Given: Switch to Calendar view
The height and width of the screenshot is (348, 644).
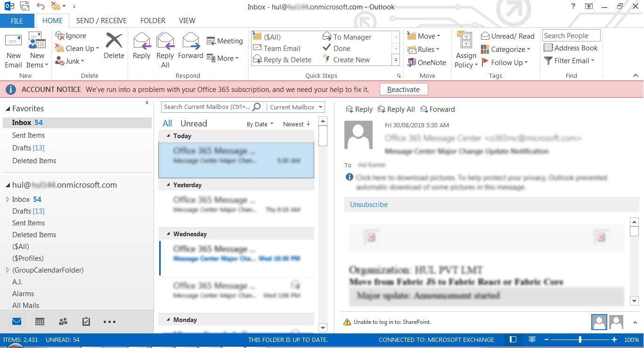Looking at the screenshot, I should point(40,322).
